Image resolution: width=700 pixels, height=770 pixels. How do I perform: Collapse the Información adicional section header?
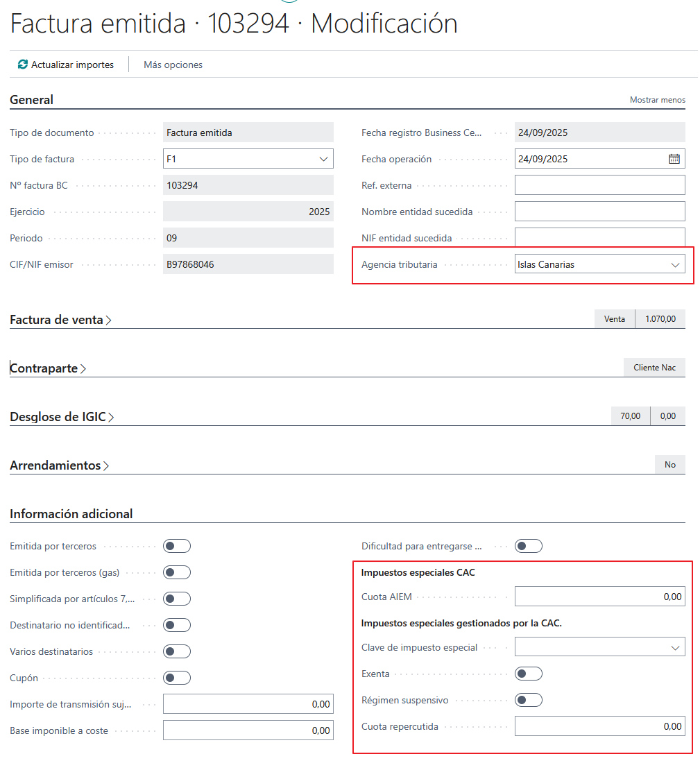[x=71, y=514]
